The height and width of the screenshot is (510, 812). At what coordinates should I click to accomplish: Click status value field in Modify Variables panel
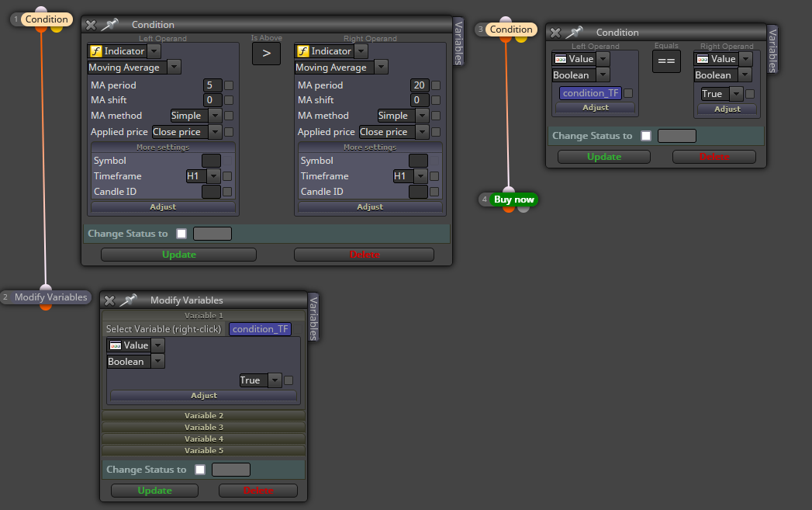pyautogui.click(x=231, y=470)
